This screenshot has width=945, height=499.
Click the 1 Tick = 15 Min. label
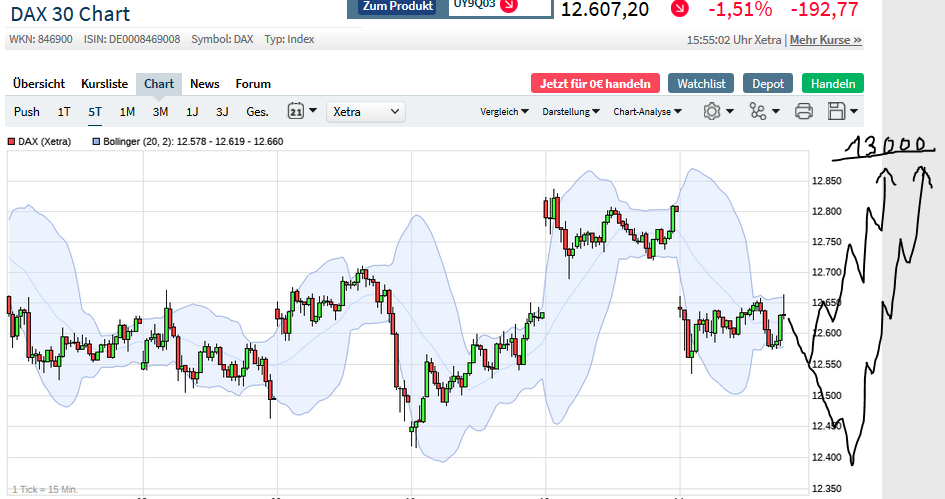coord(45,489)
